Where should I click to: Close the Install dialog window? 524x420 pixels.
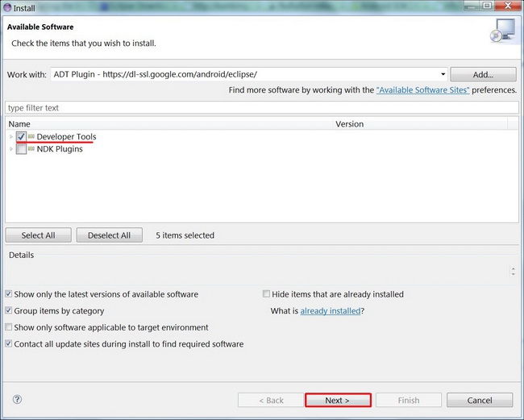(508, 5)
